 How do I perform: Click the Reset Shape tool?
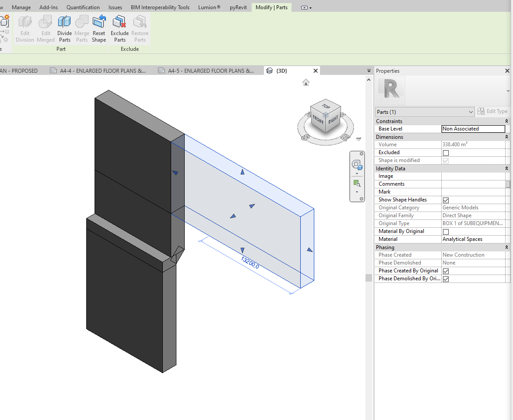click(98, 28)
